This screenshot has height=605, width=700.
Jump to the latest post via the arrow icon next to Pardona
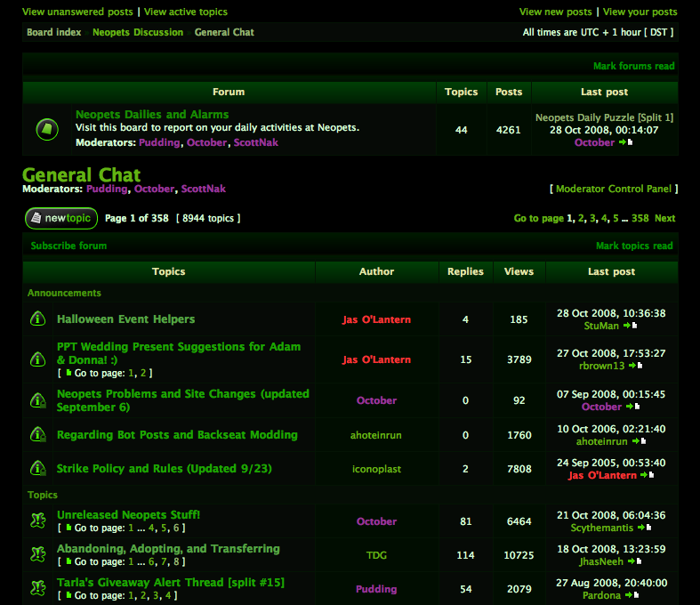(x=632, y=595)
